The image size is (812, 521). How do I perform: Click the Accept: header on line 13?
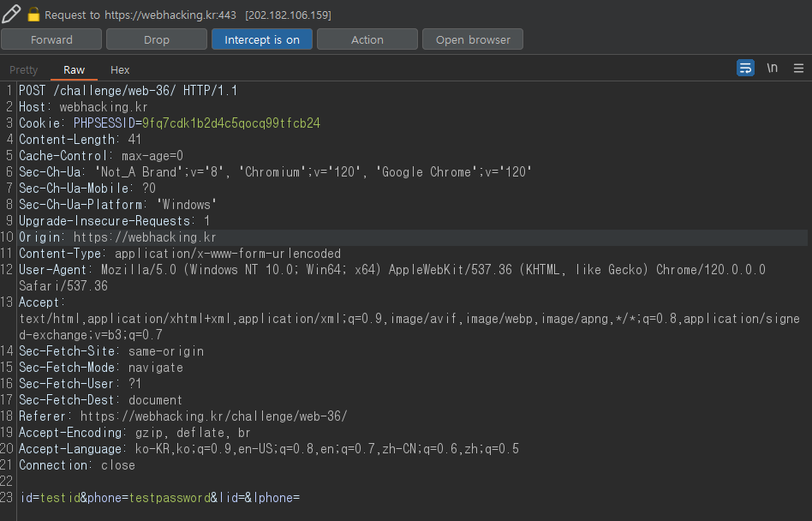[42, 302]
